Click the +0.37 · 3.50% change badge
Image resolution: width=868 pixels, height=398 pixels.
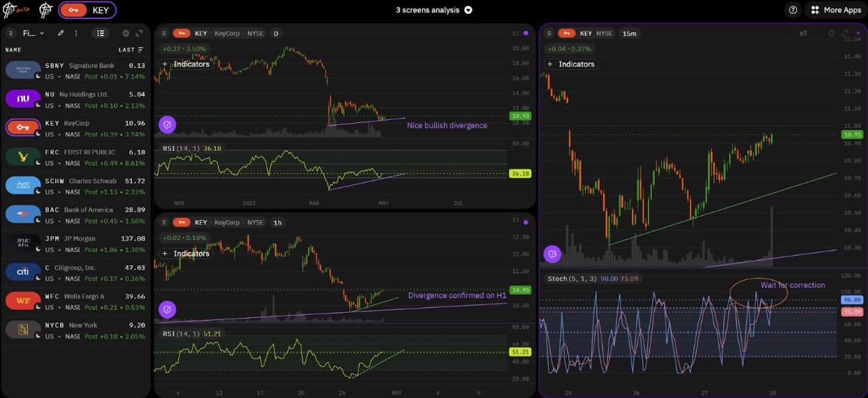pos(185,49)
